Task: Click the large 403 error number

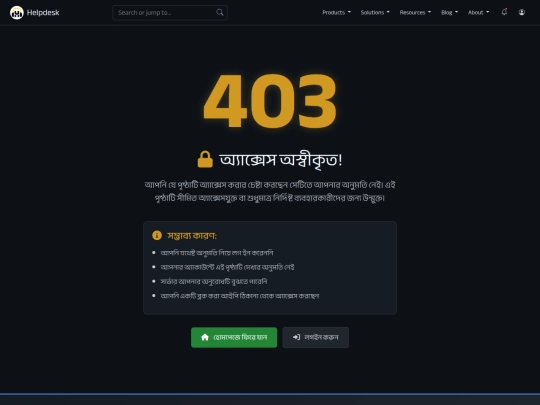Action: coord(270,101)
